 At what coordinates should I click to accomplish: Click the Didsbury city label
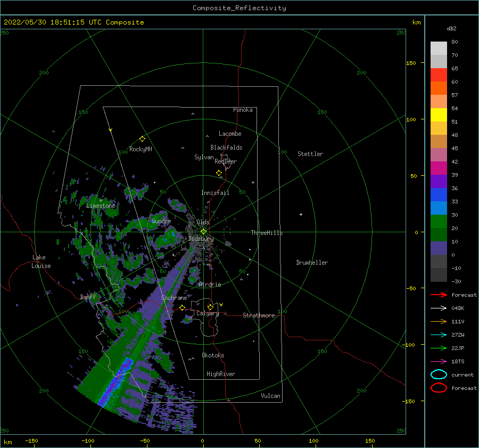[x=201, y=239]
